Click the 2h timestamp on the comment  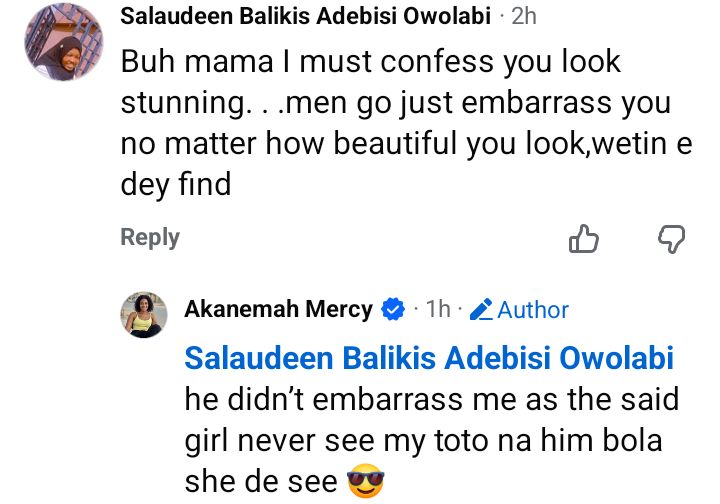click(523, 16)
